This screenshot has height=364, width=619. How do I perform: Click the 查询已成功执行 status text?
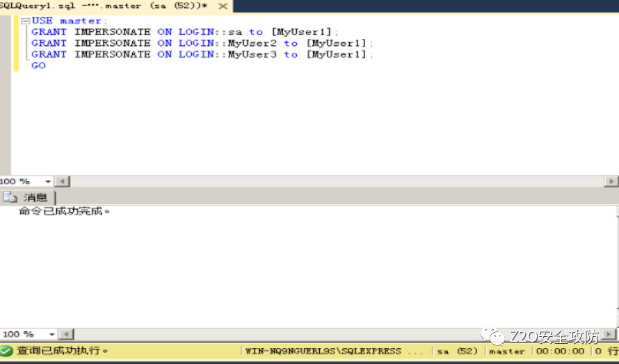[x=62, y=350]
